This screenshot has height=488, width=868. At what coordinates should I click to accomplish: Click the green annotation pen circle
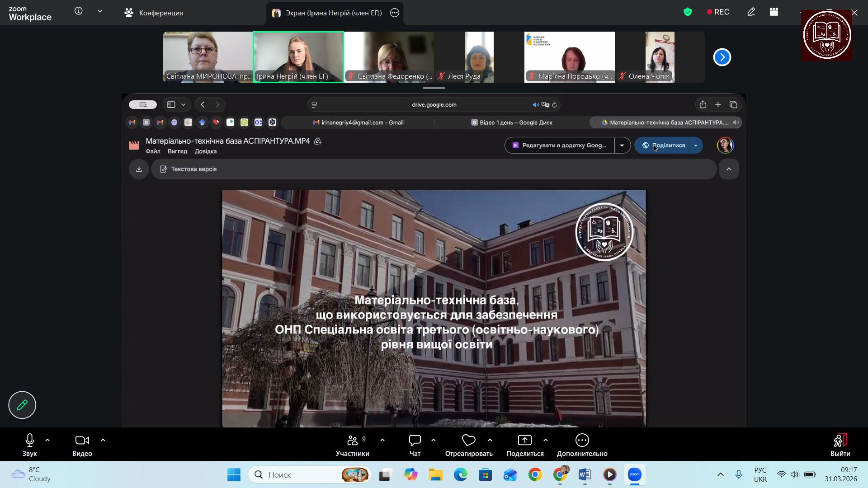[x=22, y=405]
